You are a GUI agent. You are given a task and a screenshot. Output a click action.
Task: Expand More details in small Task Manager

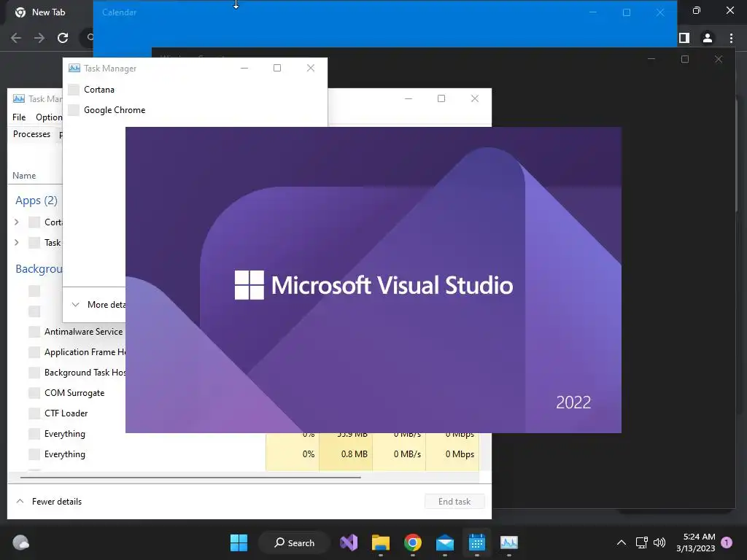pyautogui.click(x=98, y=305)
